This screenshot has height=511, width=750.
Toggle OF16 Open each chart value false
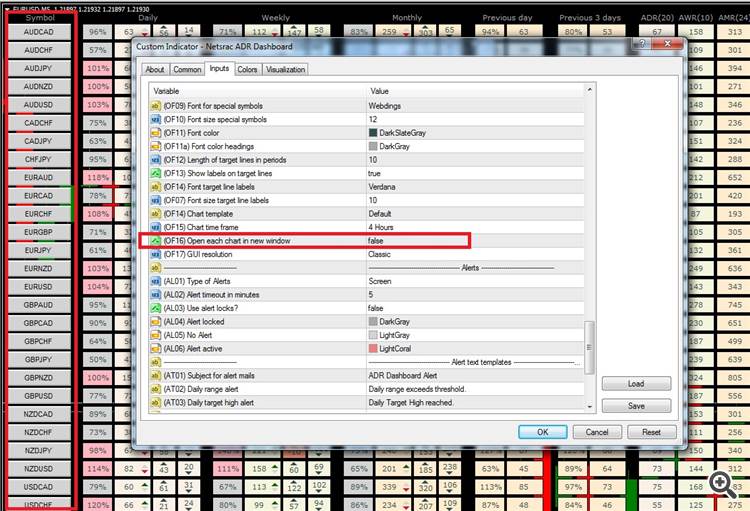375,241
